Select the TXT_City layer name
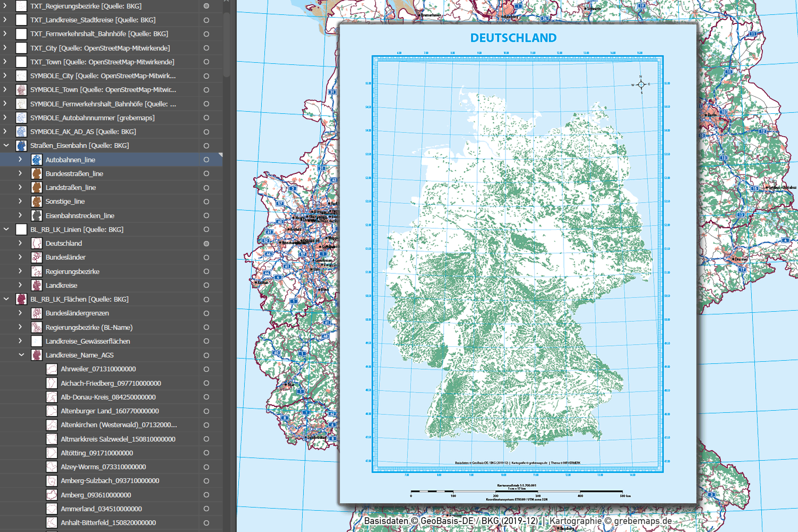Image resolution: width=798 pixels, height=532 pixels. [99, 48]
